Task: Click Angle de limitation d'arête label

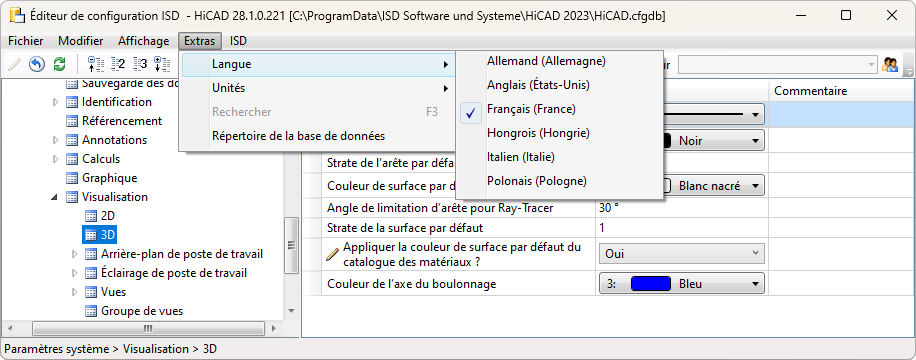Action: coord(440,207)
